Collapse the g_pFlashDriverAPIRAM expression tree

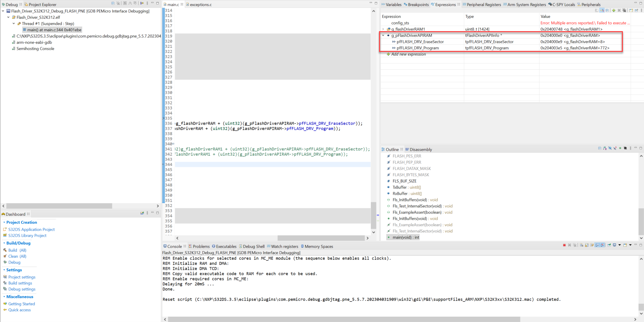(383, 35)
